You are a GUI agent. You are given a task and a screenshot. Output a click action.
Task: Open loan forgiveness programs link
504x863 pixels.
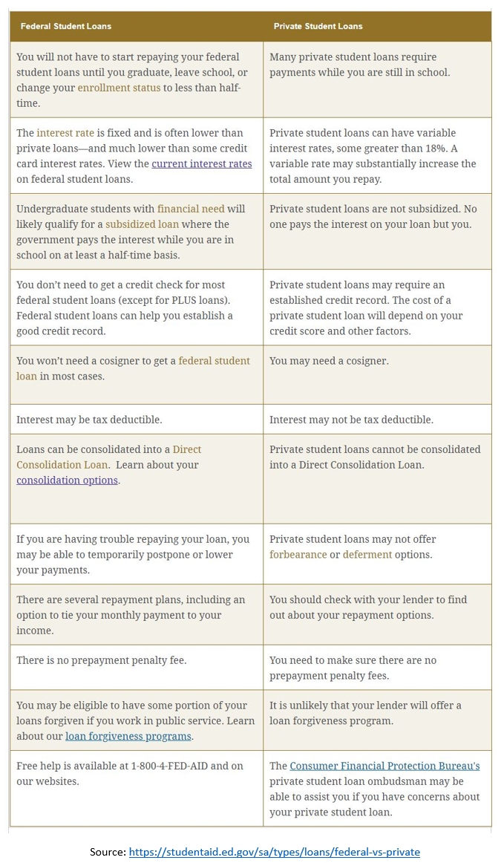click(128, 737)
